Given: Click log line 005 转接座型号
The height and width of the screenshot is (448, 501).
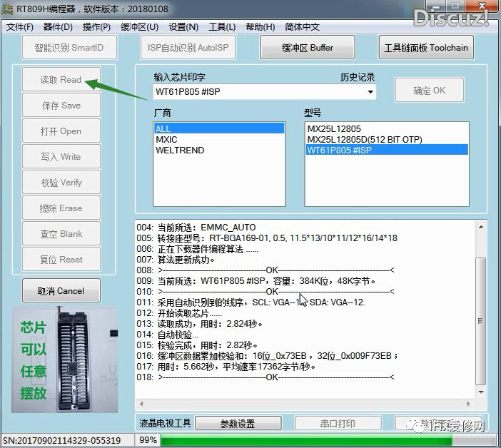Looking at the screenshot, I should point(267,238).
